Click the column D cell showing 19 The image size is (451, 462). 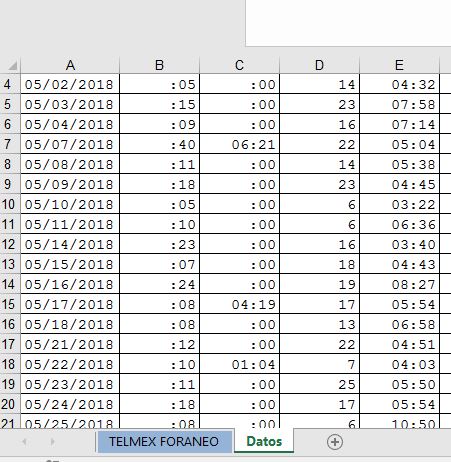pos(319,284)
